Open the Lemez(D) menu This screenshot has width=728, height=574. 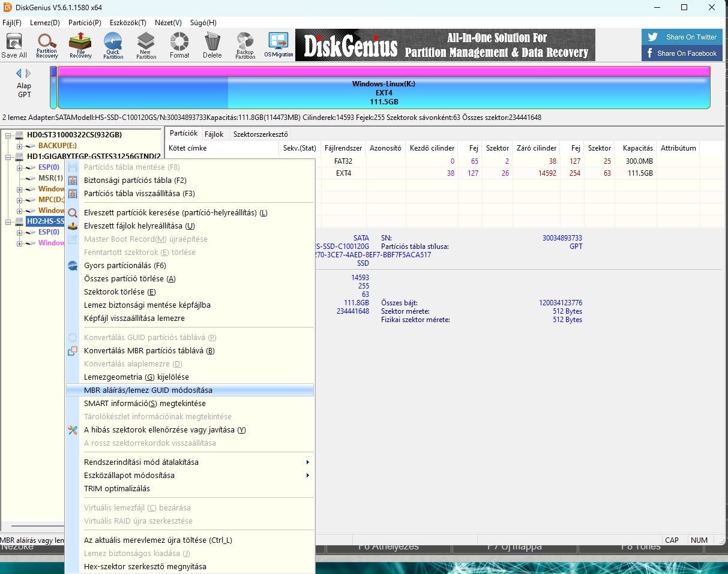pyautogui.click(x=45, y=23)
